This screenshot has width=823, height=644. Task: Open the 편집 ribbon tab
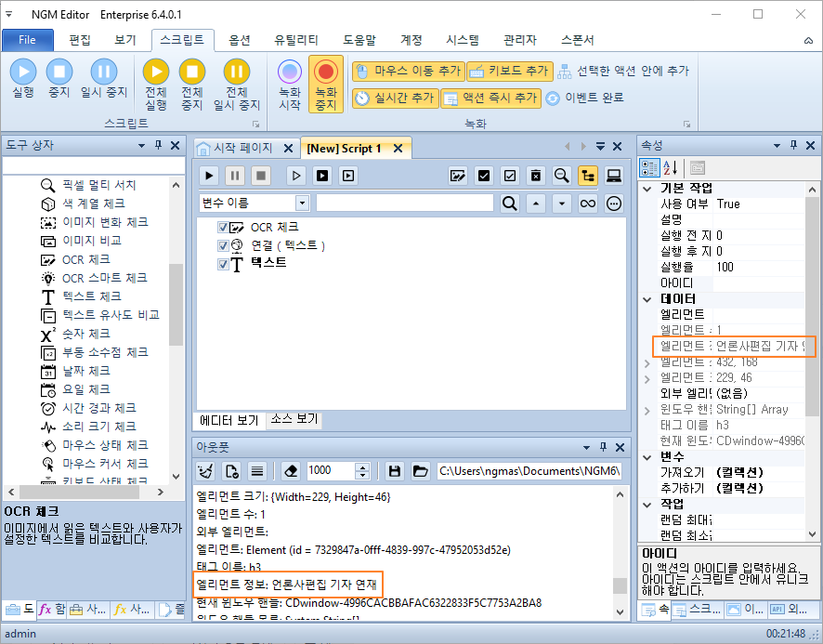pos(80,40)
